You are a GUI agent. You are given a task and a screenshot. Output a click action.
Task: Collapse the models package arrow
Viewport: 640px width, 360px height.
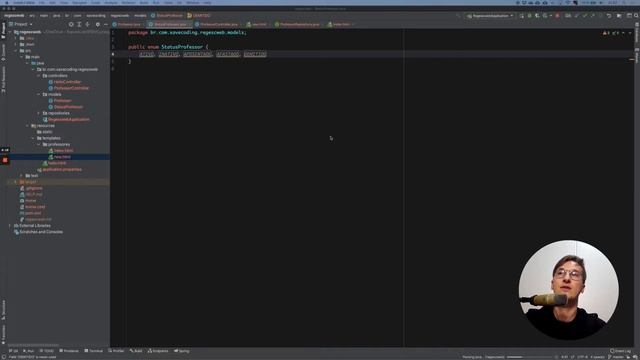pyautogui.click(x=39, y=94)
